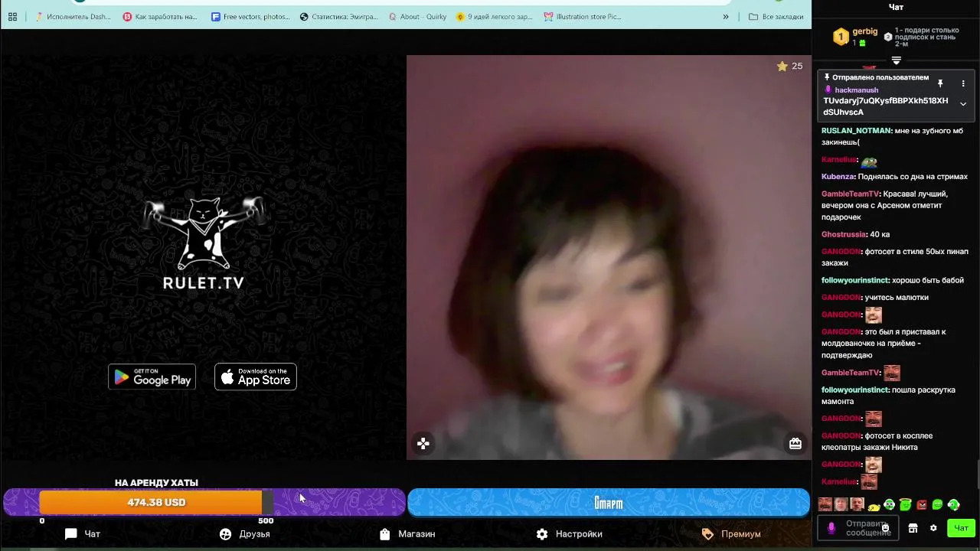
Task: Click 'пошла раскрутка мамонта' chat message
Action: coord(888,396)
